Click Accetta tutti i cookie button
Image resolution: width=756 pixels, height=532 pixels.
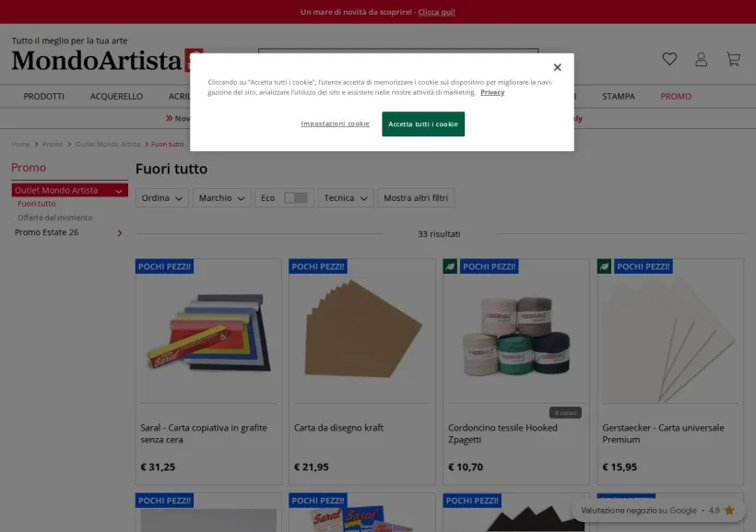coord(423,124)
